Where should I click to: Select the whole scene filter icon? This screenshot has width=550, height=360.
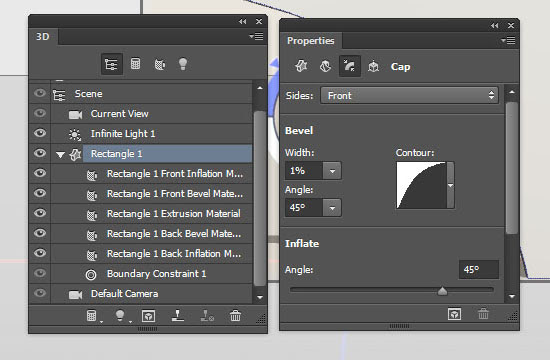click(x=112, y=64)
